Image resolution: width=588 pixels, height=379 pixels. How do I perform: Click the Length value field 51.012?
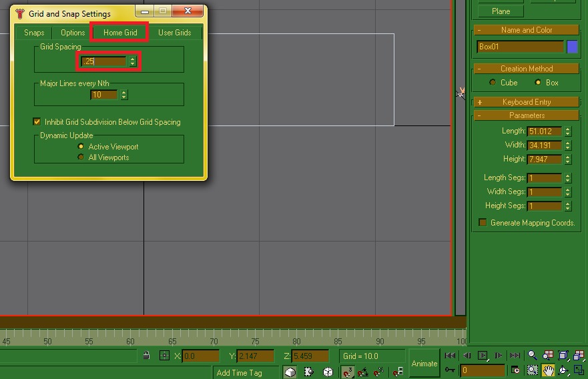pos(544,131)
